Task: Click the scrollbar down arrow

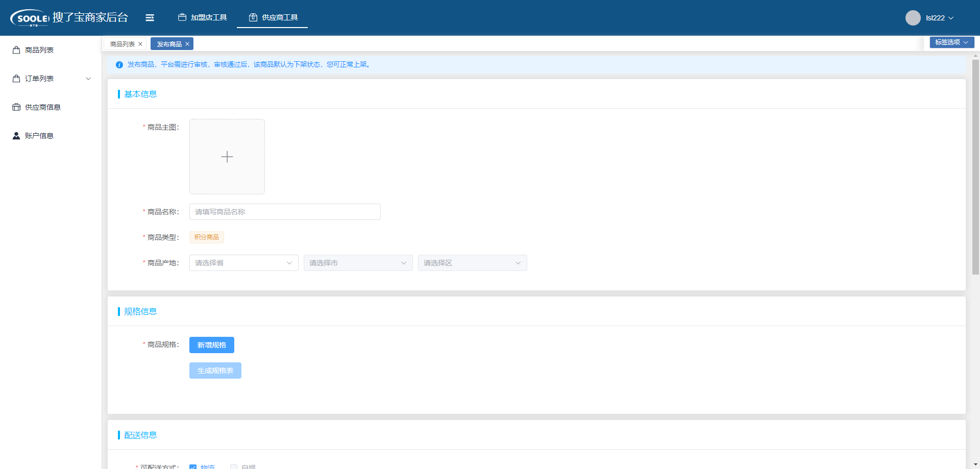Action: (x=975, y=465)
